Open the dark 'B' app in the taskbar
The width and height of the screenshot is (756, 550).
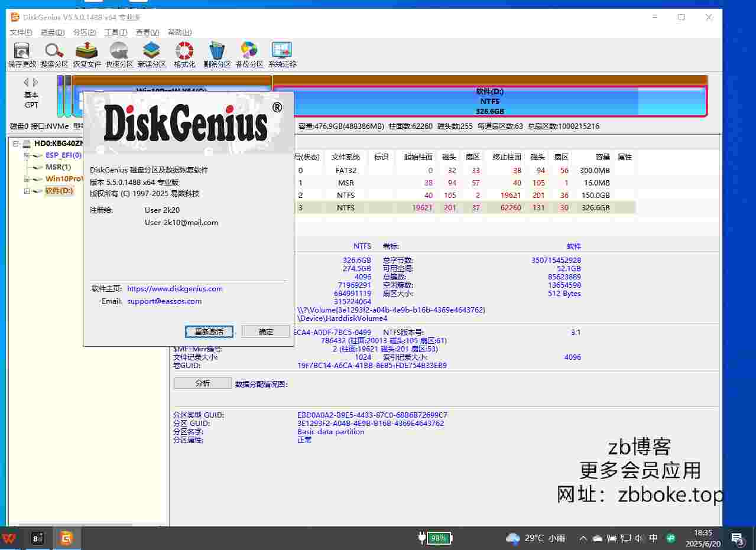click(37, 538)
